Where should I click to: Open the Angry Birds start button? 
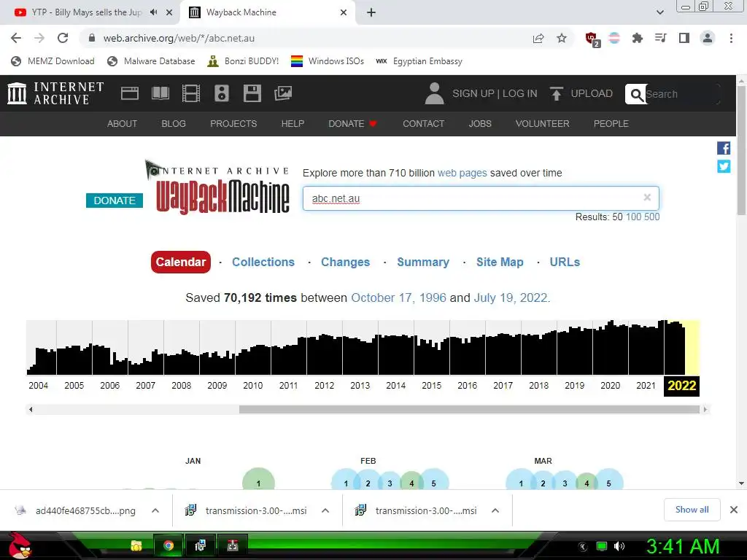coord(20,545)
